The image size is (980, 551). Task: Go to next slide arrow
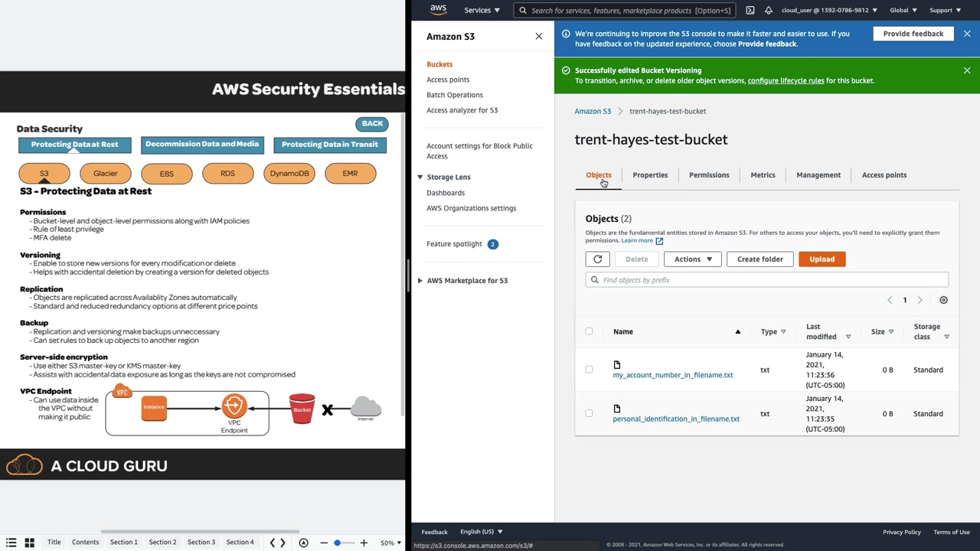point(283,543)
